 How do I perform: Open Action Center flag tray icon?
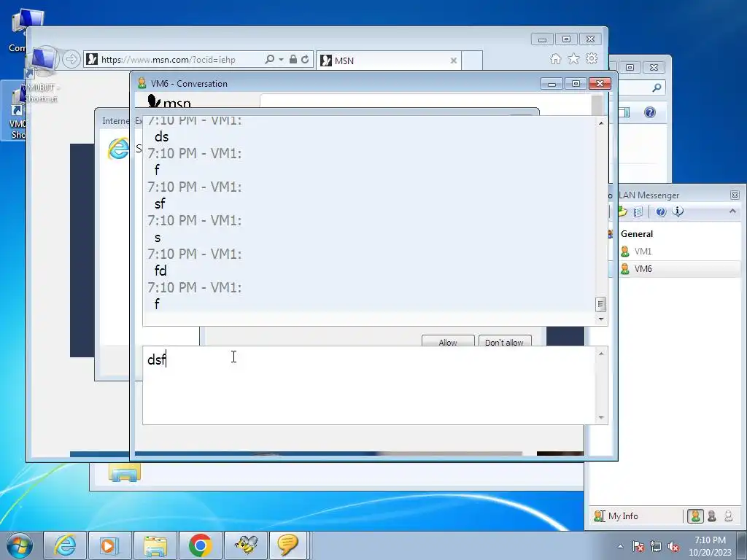tap(638, 547)
